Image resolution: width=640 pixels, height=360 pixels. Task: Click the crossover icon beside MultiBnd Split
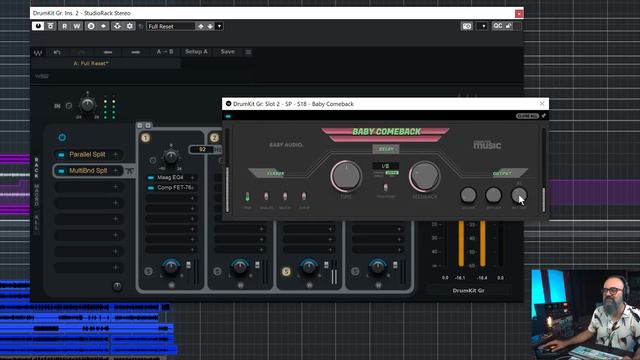129,171
